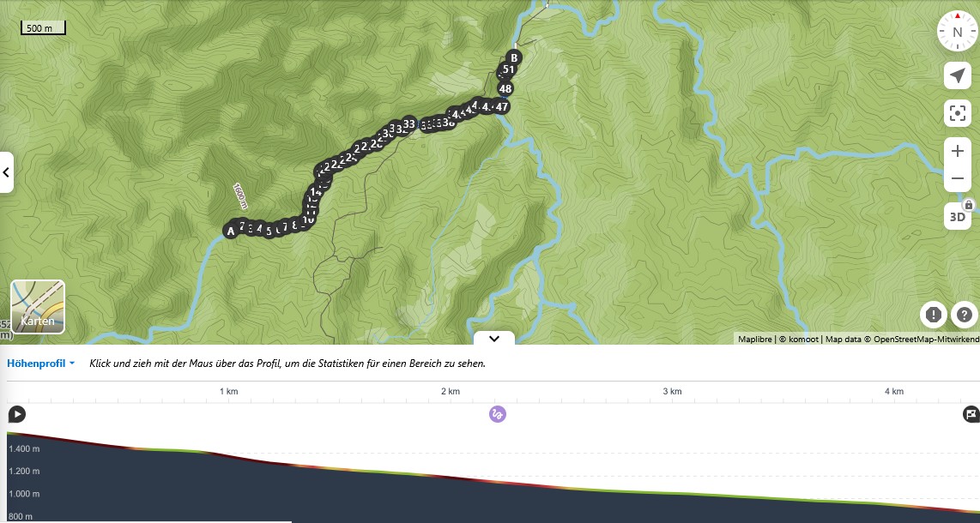980x523 pixels.
Task: Click the report problem exclamation icon
Action: tap(933, 315)
